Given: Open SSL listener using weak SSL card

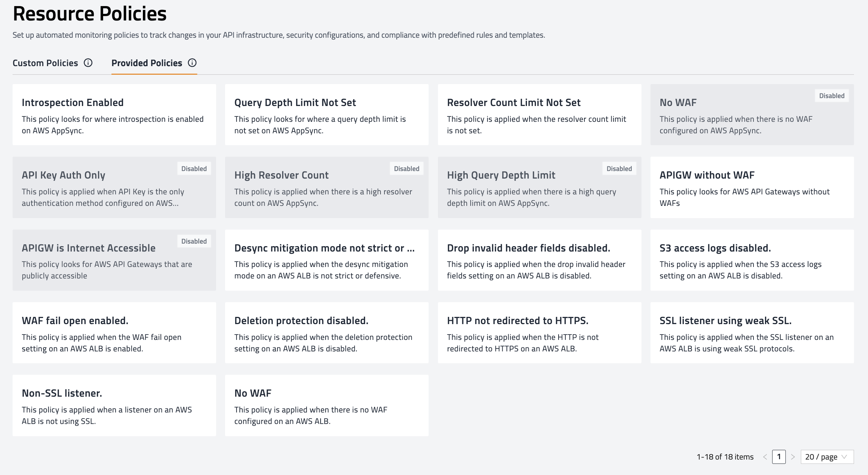Looking at the screenshot, I should point(752,333).
